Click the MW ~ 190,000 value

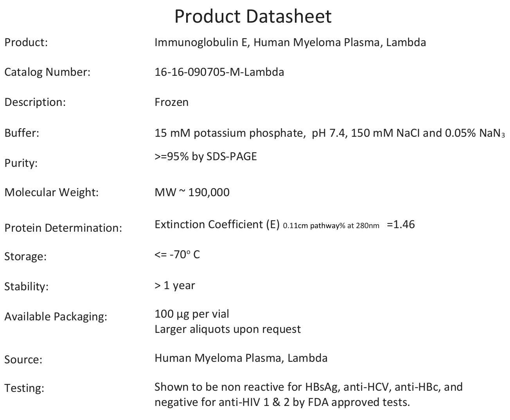192,193
